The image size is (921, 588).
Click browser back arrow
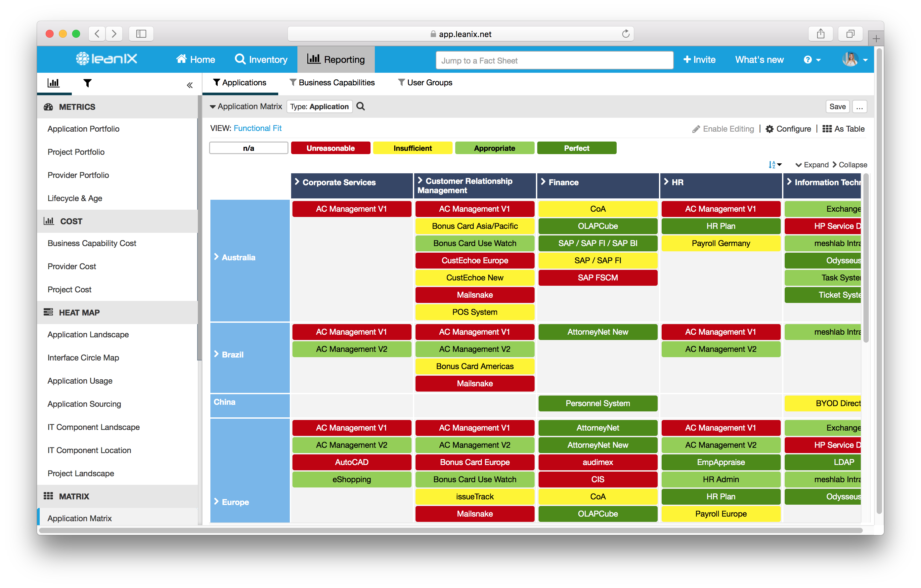click(x=97, y=34)
